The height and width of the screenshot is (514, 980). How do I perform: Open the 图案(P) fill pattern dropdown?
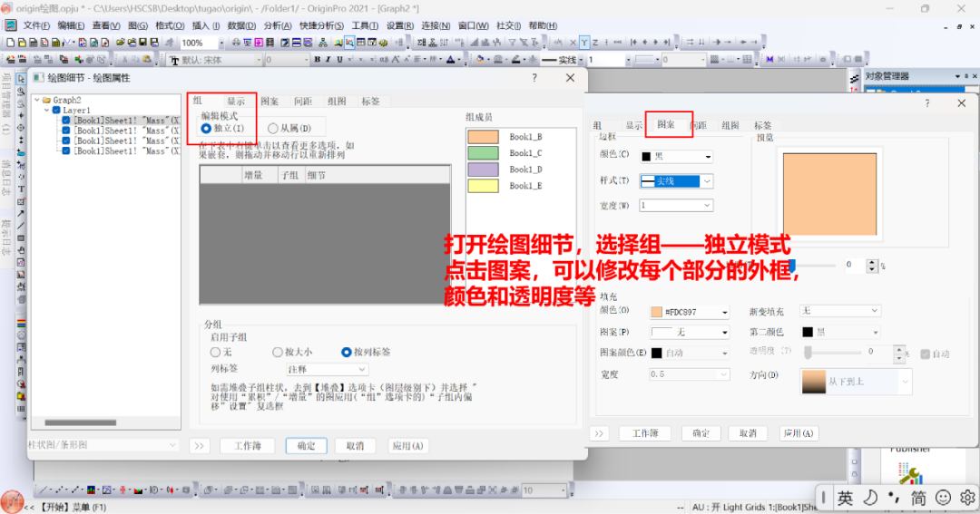(x=690, y=333)
